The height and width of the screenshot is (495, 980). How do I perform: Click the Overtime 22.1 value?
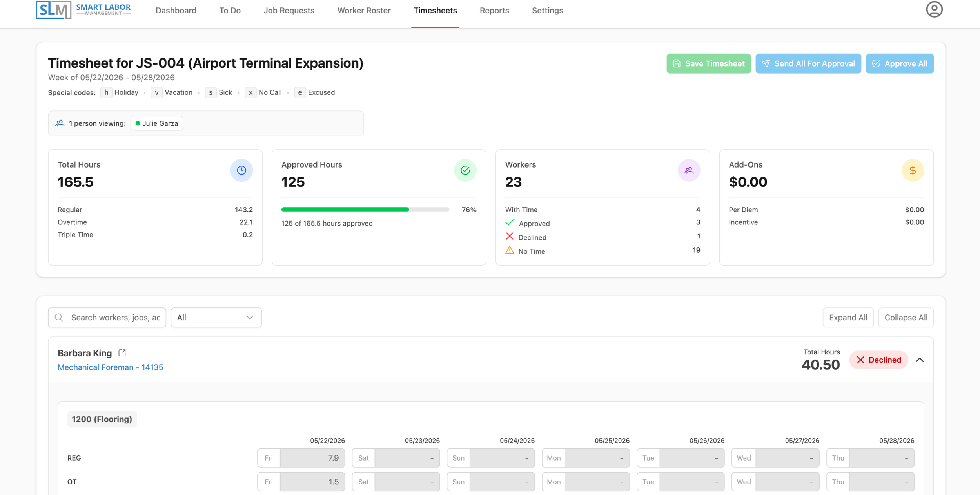(246, 222)
